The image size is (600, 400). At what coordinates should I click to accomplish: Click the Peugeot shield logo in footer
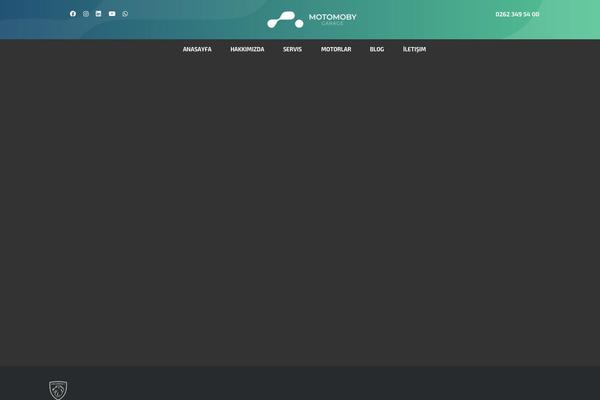coord(58,390)
